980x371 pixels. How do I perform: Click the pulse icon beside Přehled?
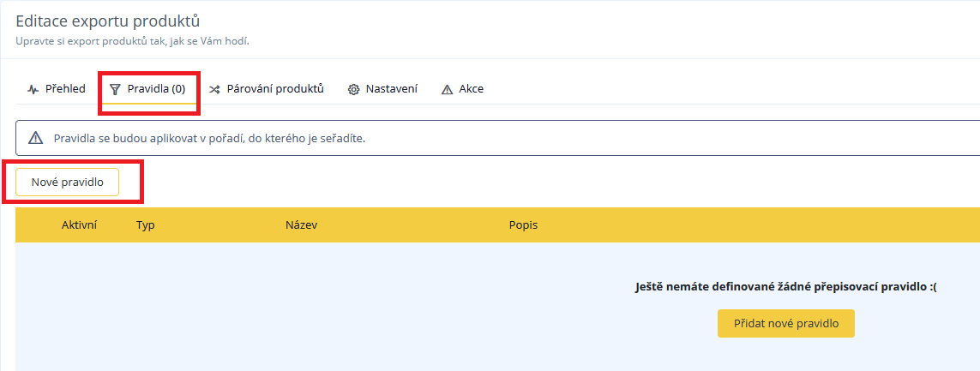point(33,89)
